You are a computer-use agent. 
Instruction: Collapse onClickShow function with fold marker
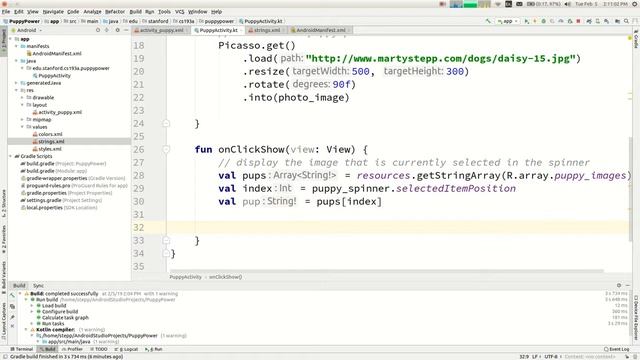coord(166,149)
